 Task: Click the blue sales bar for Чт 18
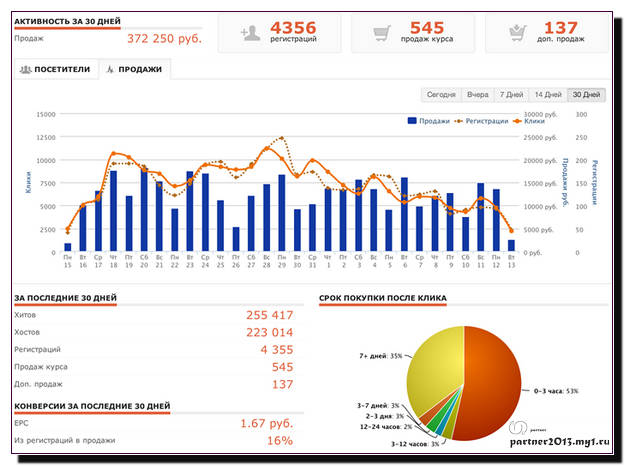[113, 211]
